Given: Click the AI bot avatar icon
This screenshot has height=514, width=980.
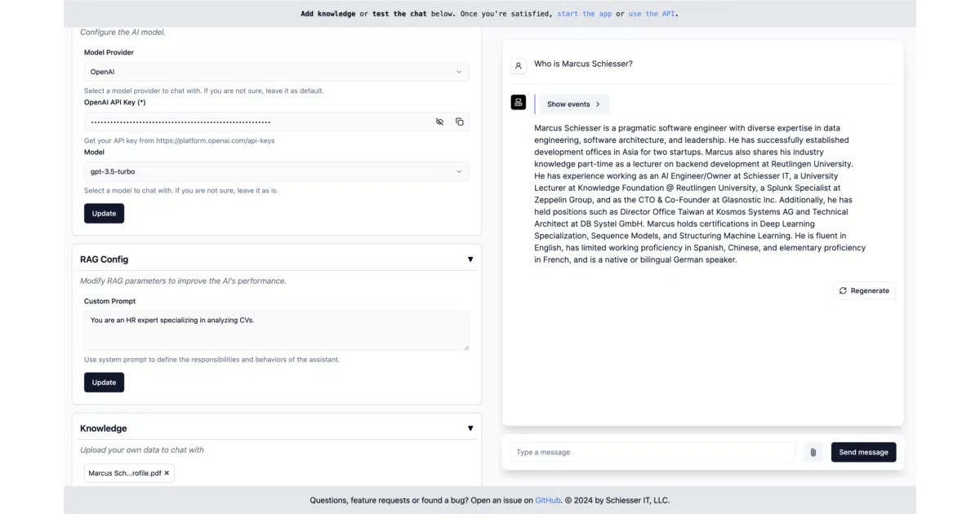Looking at the screenshot, I should pyautogui.click(x=518, y=102).
